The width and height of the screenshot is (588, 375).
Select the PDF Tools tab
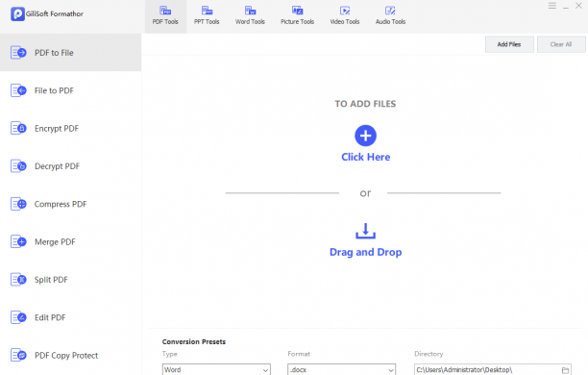[x=165, y=17]
